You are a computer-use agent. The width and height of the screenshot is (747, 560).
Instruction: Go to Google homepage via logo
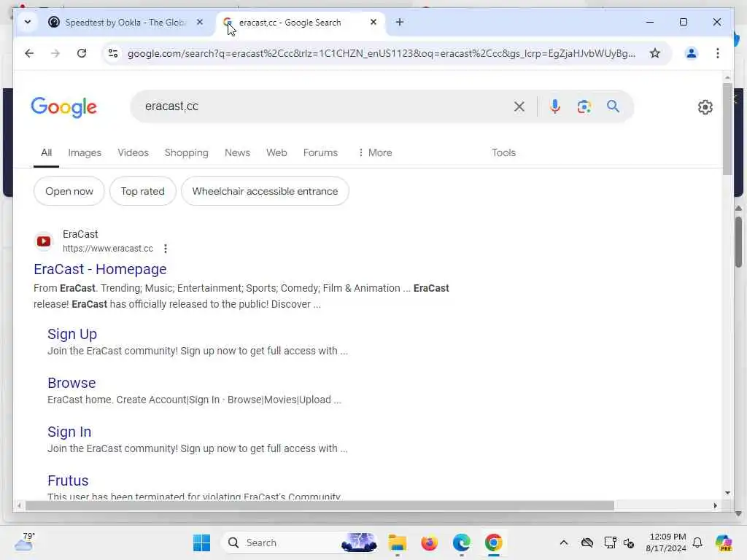click(64, 107)
